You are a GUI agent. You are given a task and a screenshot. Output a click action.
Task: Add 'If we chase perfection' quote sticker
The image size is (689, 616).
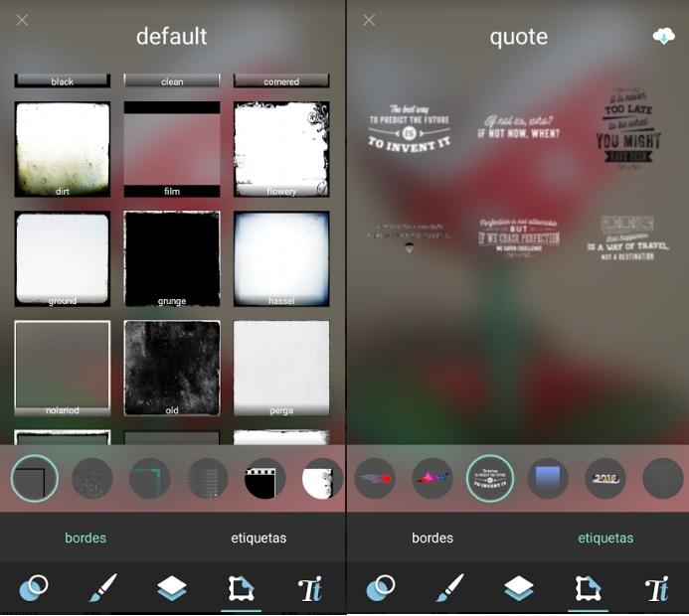pos(519,236)
